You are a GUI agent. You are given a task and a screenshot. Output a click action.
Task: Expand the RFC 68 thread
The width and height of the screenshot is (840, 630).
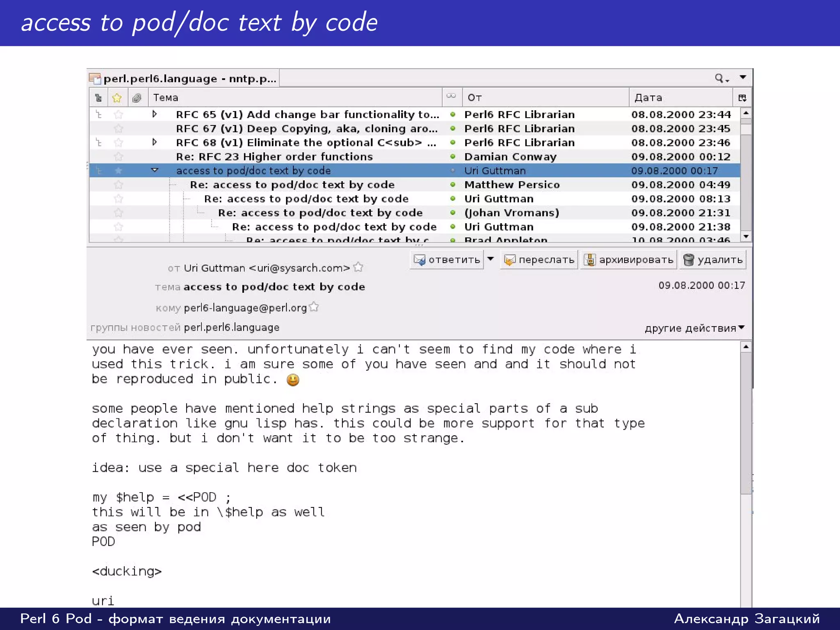click(155, 142)
